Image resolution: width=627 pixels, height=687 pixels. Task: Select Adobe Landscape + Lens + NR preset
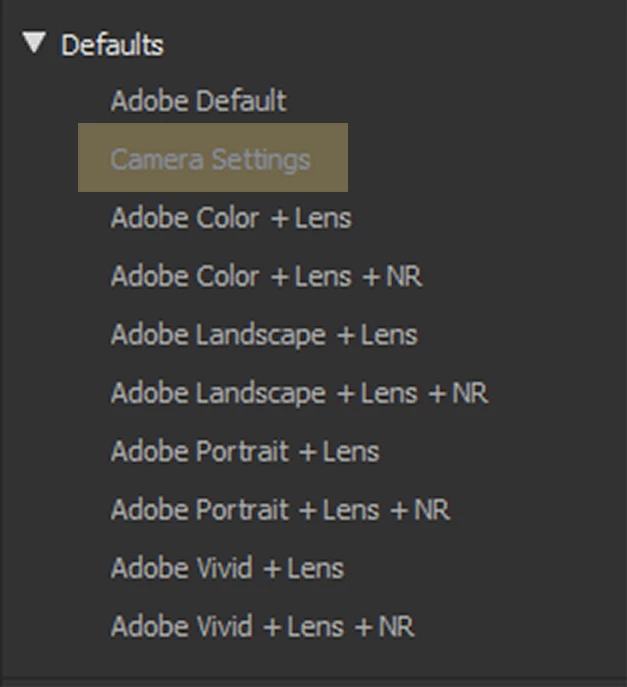(x=299, y=393)
